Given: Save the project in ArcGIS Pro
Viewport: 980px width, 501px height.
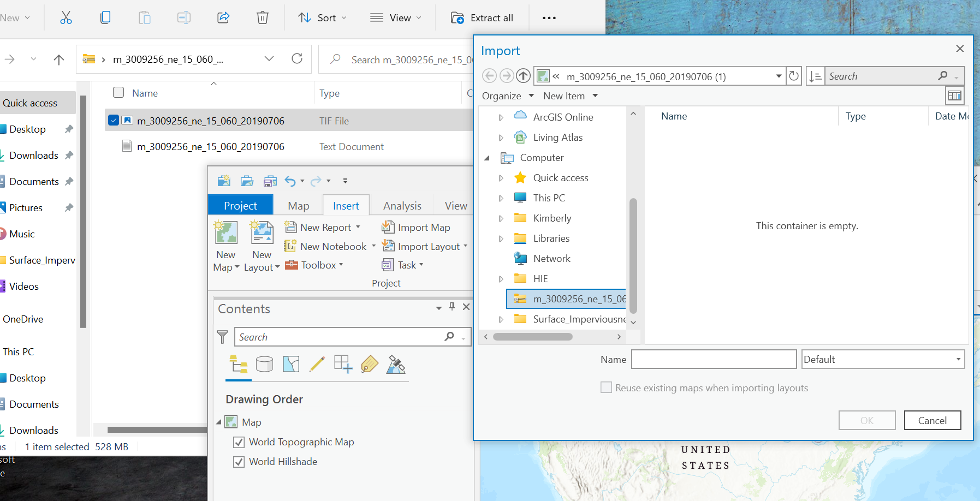Looking at the screenshot, I should [270, 181].
